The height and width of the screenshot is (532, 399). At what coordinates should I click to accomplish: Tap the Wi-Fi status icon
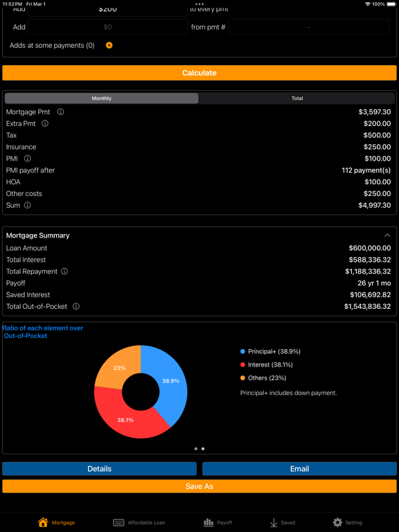tap(367, 4)
